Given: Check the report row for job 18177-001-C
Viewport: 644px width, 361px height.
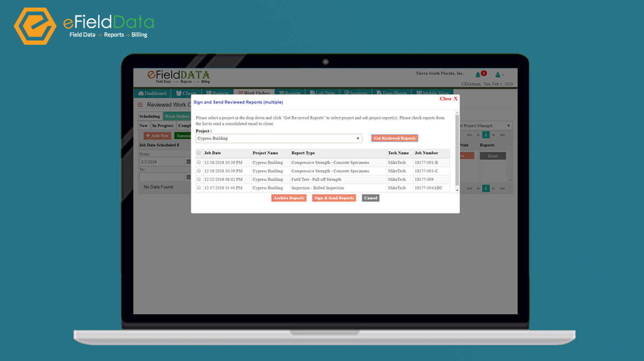Looking at the screenshot, I should pos(199,171).
